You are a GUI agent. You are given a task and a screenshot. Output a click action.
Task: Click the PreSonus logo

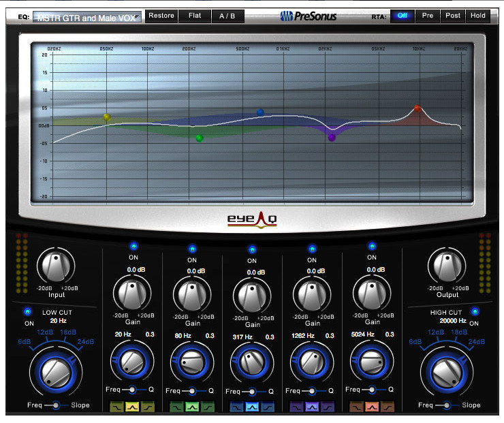309,16
